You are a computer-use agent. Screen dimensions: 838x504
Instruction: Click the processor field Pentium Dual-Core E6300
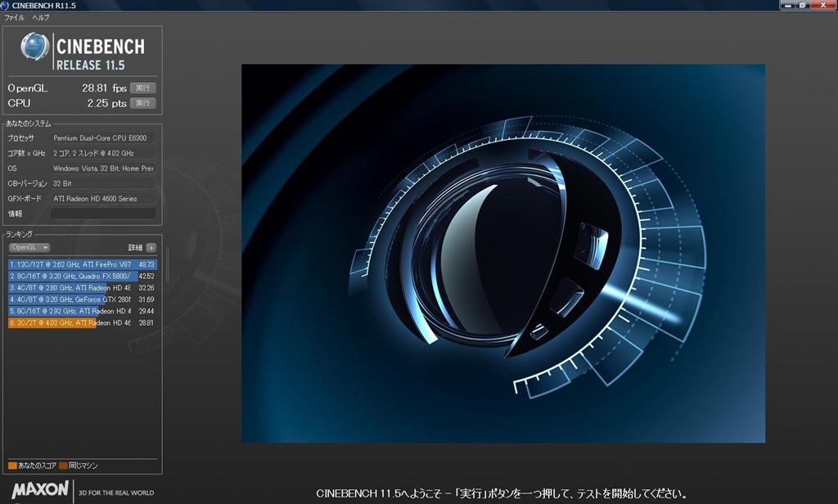[x=103, y=138]
